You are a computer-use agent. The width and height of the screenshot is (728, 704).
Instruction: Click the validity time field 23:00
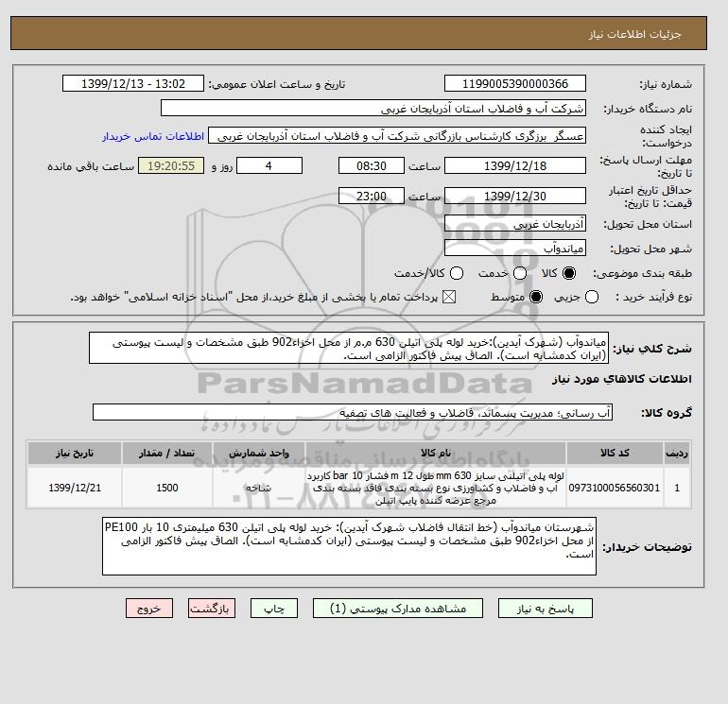372,196
